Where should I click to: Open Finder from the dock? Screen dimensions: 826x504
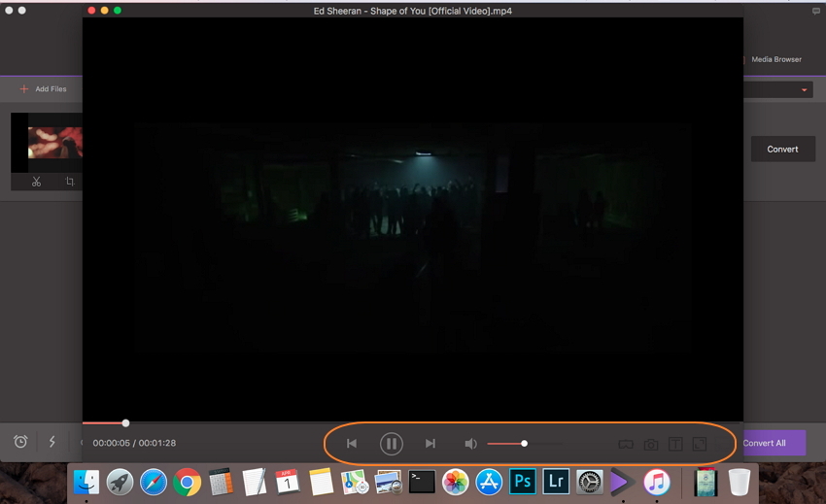tap(86, 482)
